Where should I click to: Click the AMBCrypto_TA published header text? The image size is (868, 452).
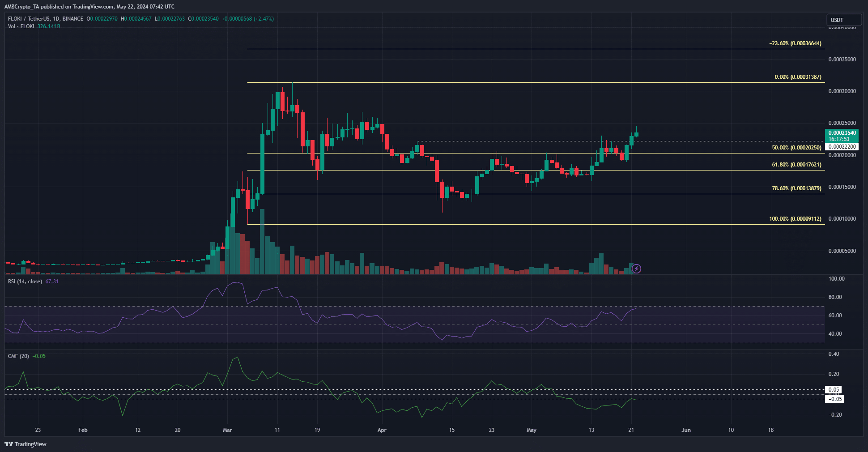point(89,7)
